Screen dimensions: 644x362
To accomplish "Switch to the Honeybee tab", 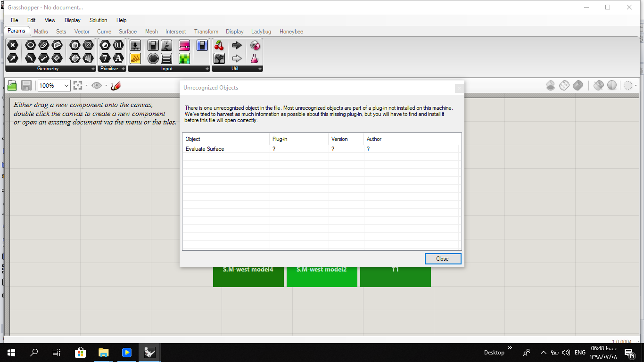I will [291, 32].
